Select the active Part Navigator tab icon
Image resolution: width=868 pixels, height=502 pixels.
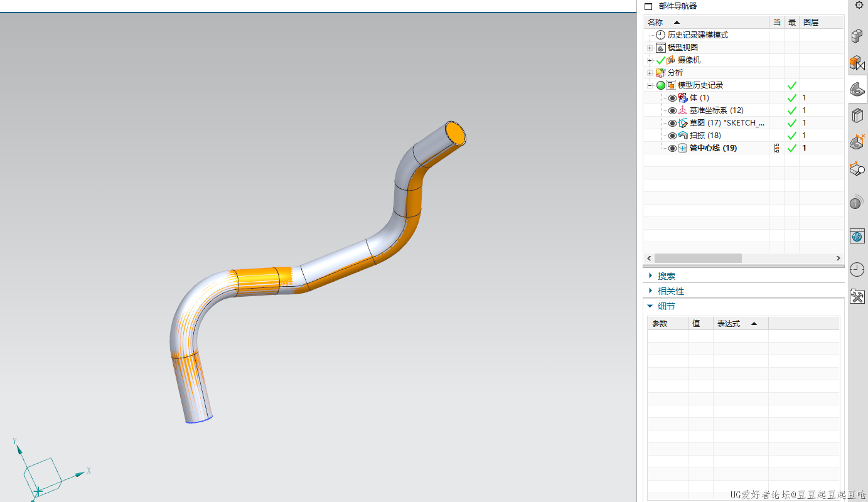pyautogui.click(x=857, y=90)
